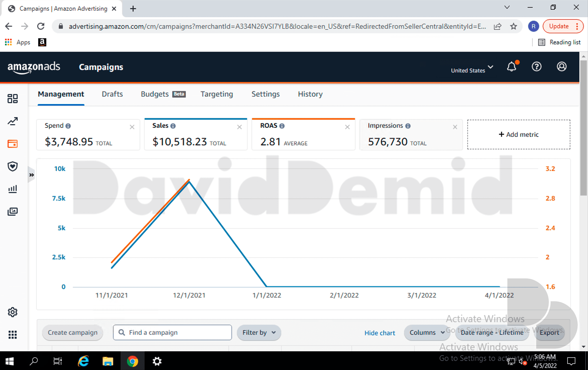This screenshot has width=588, height=370.
Task: Open the Columns dropdown
Action: coord(427,333)
